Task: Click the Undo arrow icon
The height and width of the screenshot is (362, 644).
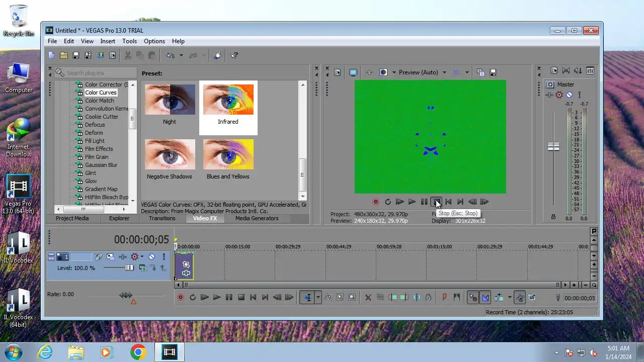Action: [x=171, y=55]
